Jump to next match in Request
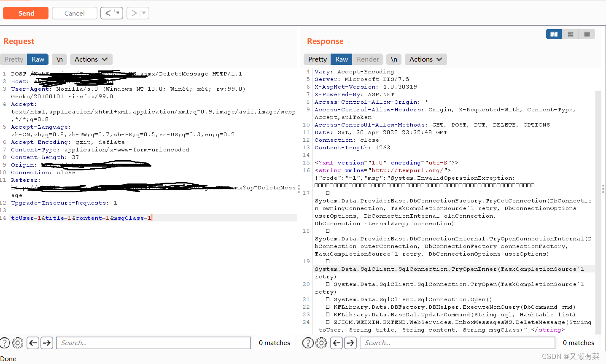The height and width of the screenshot is (364, 606). coord(47,343)
